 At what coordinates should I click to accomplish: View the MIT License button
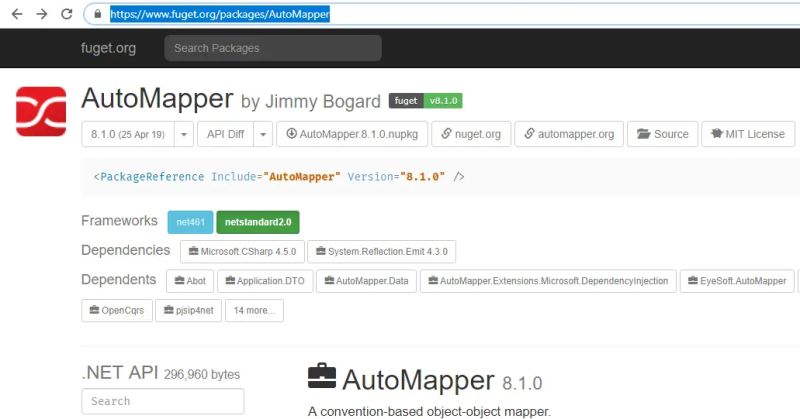click(x=748, y=134)
